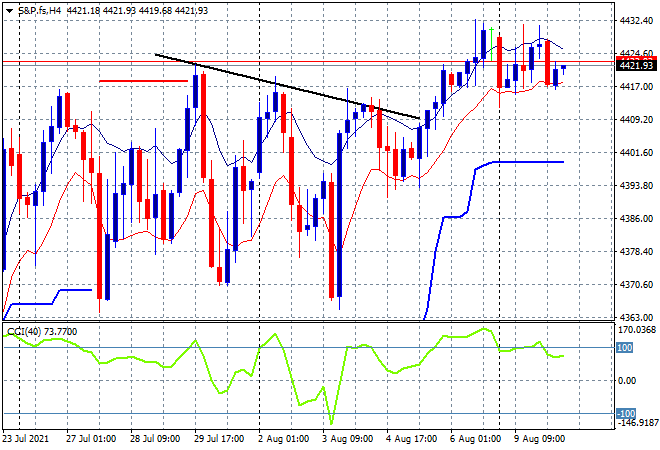The height and width of the screenshot is (450, 660).
Task: Click the 2 Aug 01:00 time label
Action: pyautogui.click(x=284, y=439)
